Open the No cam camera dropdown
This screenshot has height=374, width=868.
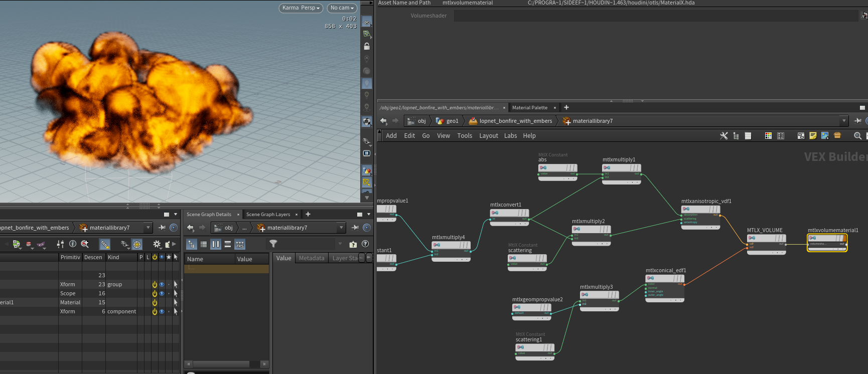point(342,8)
